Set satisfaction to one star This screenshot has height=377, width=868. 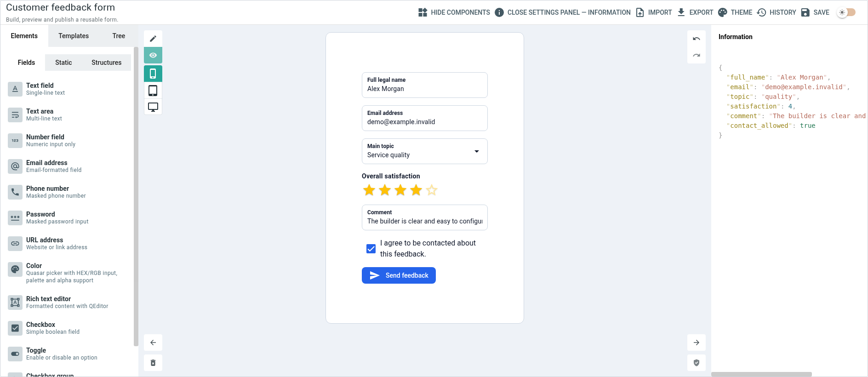pos(369,190)
